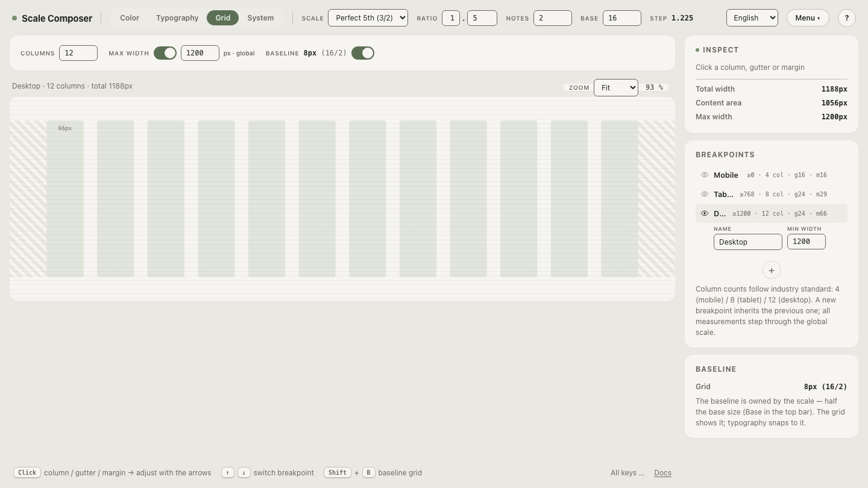Click the Step 1.225 value
Image resolution: width=868 pixels, height=488 pixels.
click(x=682, y=18)
